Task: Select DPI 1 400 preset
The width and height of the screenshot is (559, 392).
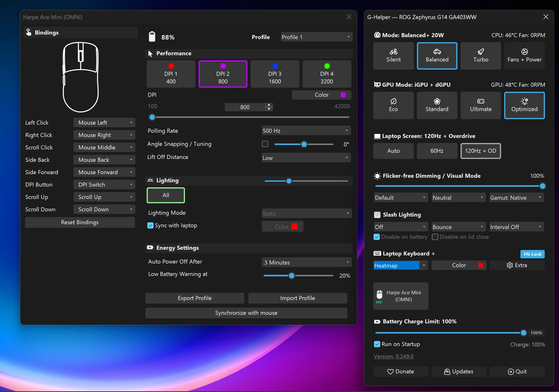Action: tap(171, 74)
